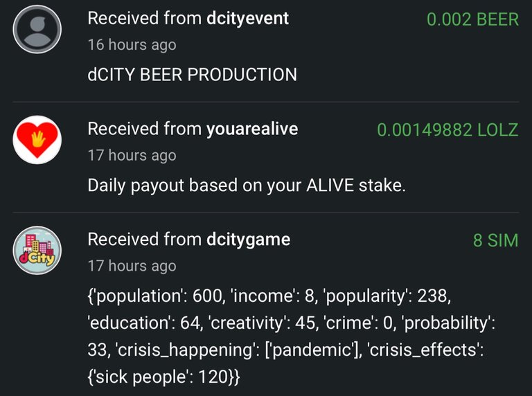Viewport: 532px width, 396px height.
Task: Open the dcityevent default avatar icon
Action: tap(37, 29)
